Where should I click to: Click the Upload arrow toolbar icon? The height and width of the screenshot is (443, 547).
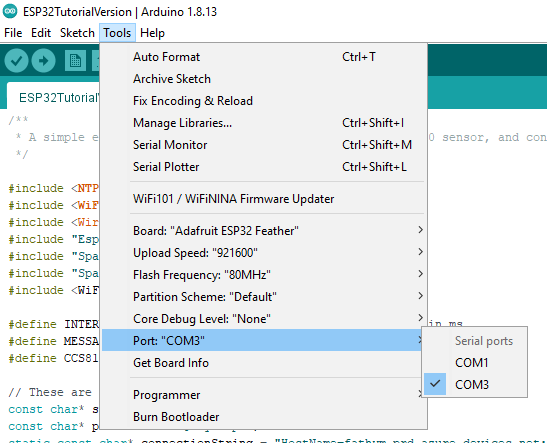(43, 61)
